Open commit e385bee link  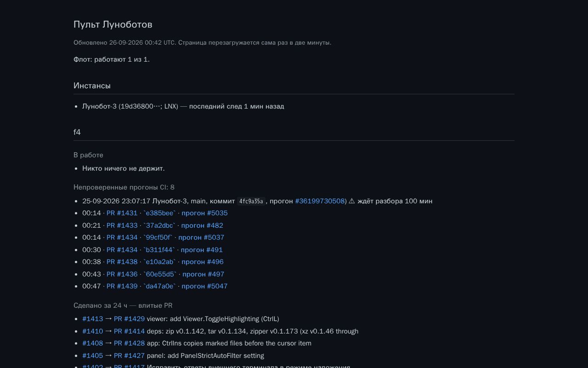click(159, 213)
